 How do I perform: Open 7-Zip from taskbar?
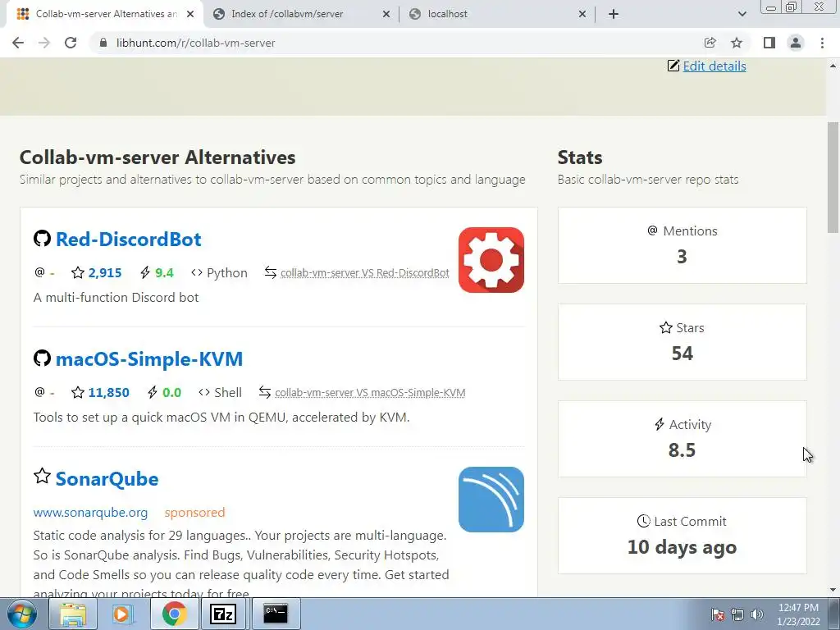pos(223,614)
